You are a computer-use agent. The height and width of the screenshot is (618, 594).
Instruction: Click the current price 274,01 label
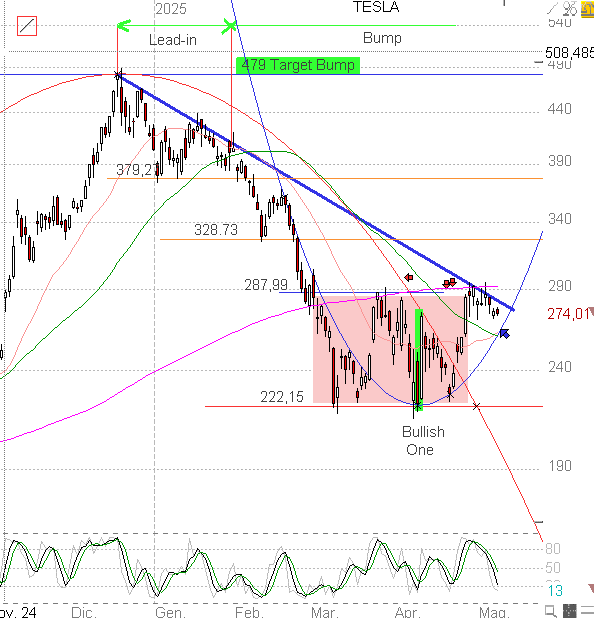tap(568, 314)
